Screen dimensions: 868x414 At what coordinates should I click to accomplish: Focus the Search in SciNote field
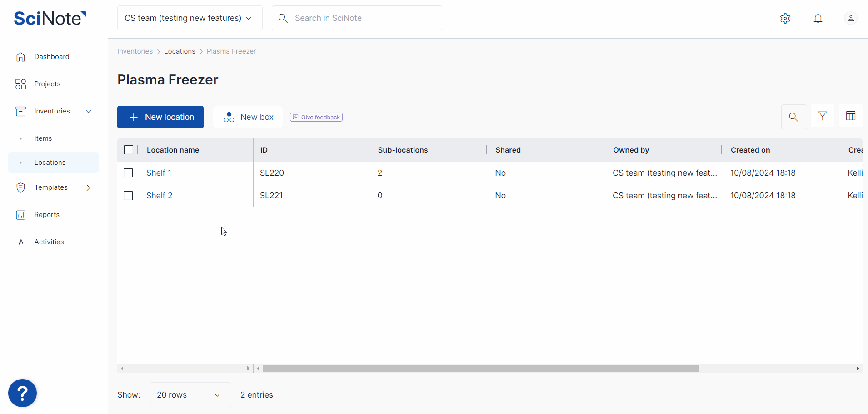pos(364,18)
